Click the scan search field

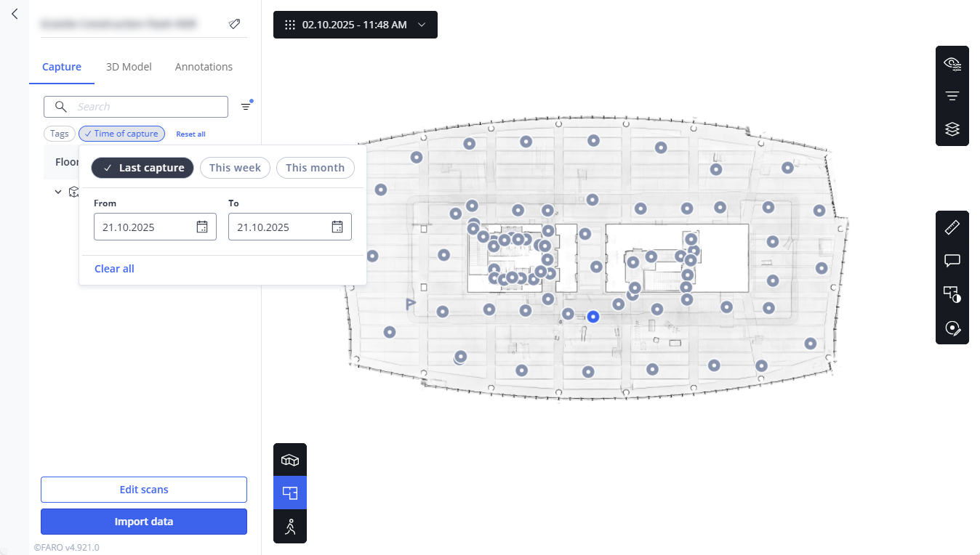point(145,107)
